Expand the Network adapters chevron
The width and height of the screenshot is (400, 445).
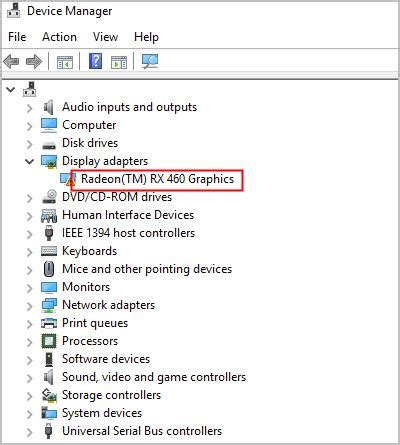coord(30,306)
